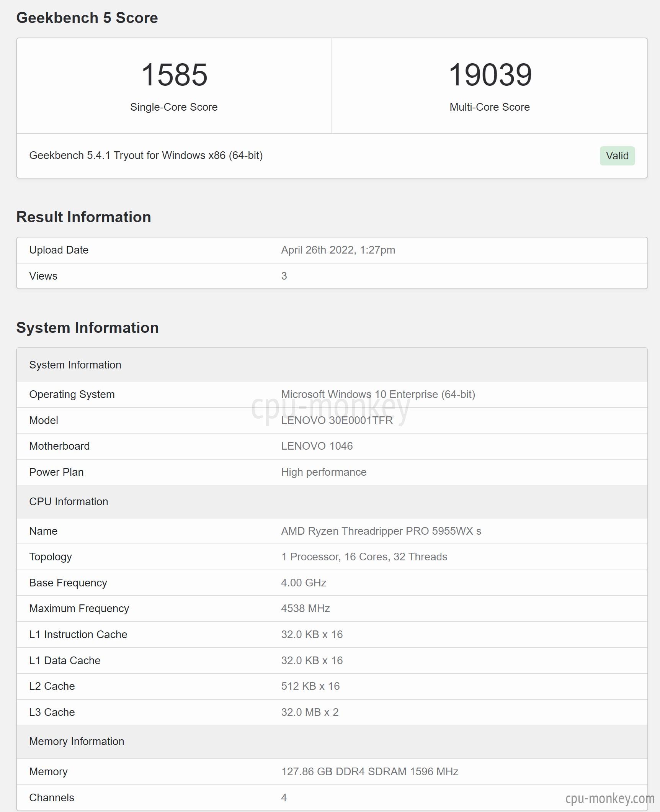
Task: Select the multi-core score 19039
Action: point(490,75)
